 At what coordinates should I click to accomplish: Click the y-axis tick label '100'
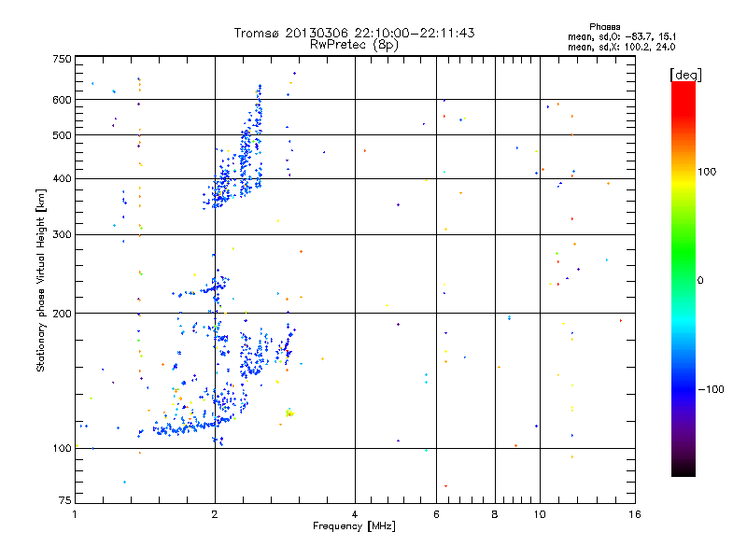tap(62, 448)
